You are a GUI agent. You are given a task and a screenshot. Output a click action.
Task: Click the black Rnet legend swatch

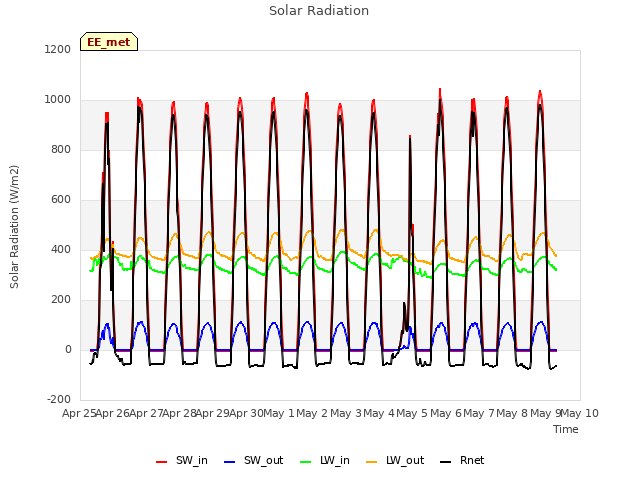[x=446, y=462]
